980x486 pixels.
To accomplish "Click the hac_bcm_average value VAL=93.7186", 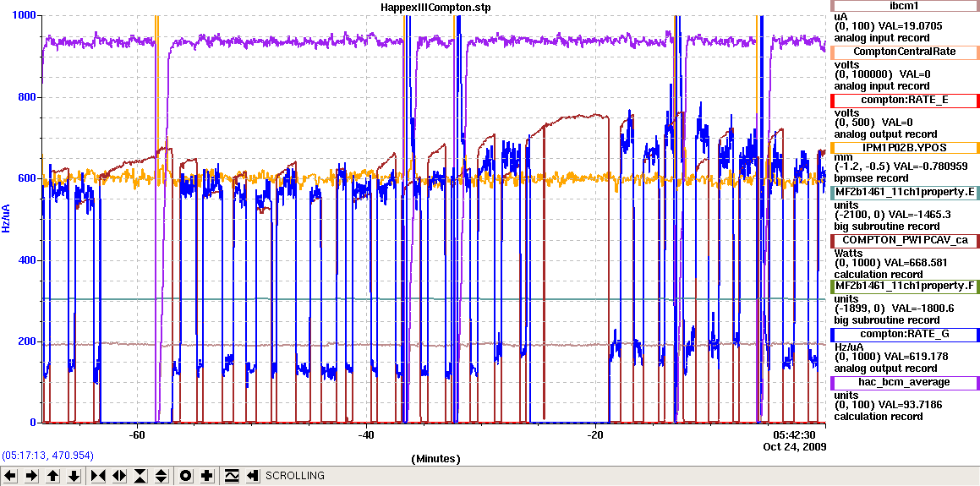I will pyautogui.click(x=912, y=405).
